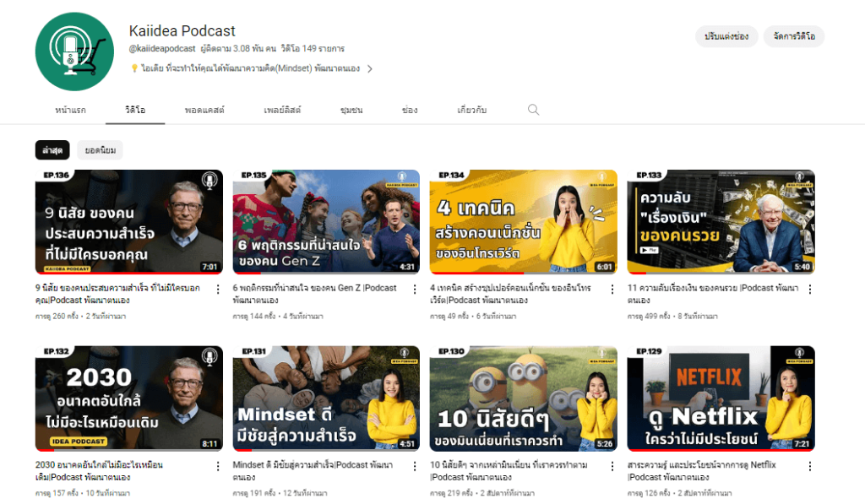
Task: Click the 'การดู 126 ครั้ง' view count
Action: tap(649, 493)
